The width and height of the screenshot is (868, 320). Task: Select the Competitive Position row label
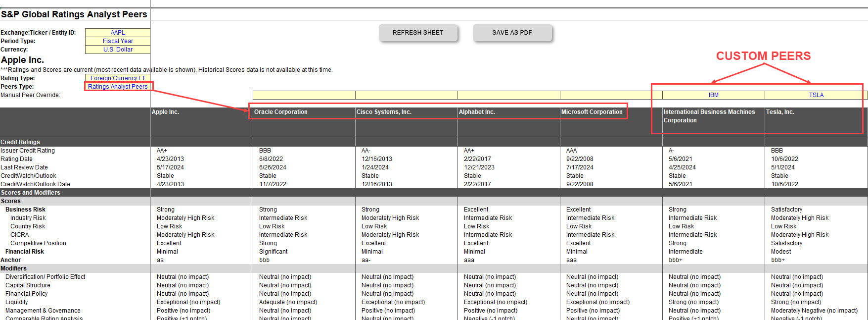click(x=38, y=243)
